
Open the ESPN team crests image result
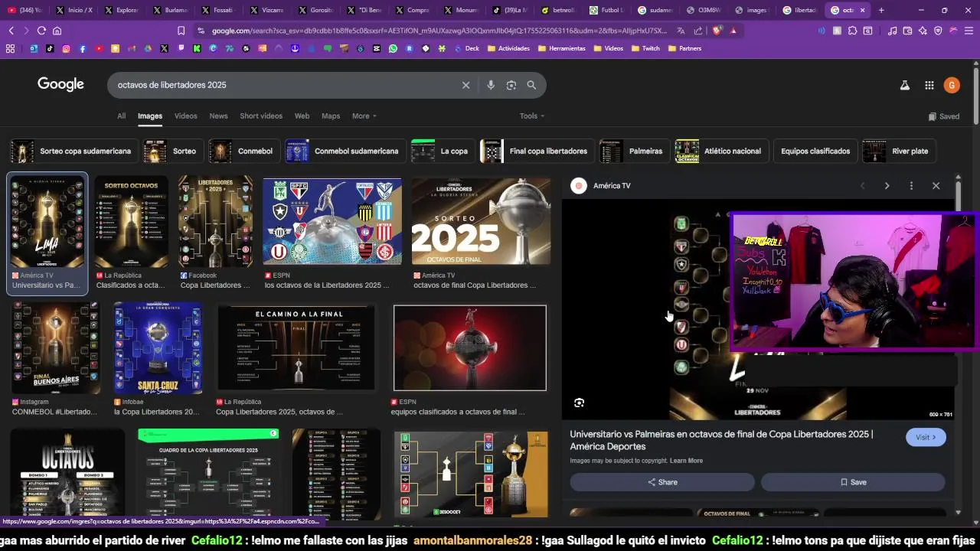pos(332,222)
